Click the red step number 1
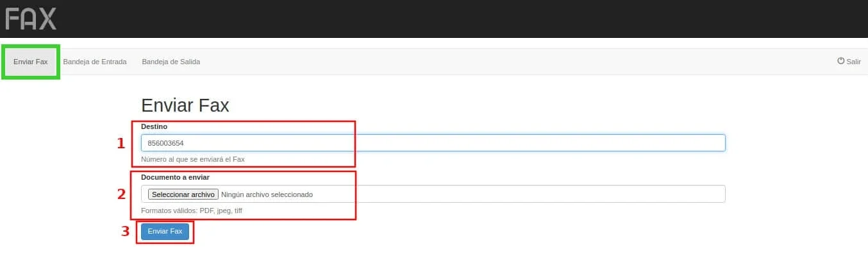 tap(121, 144)
